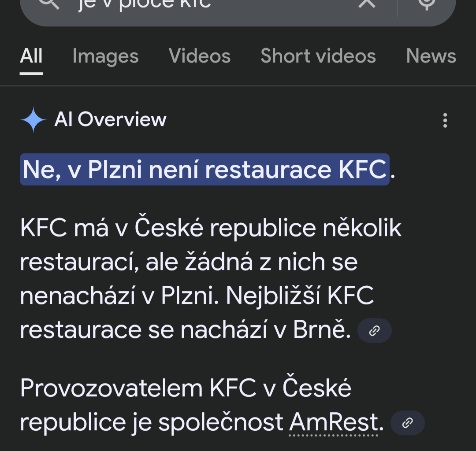Tap the magnifier search icon
476x451 pixels.
pos(48,4)
